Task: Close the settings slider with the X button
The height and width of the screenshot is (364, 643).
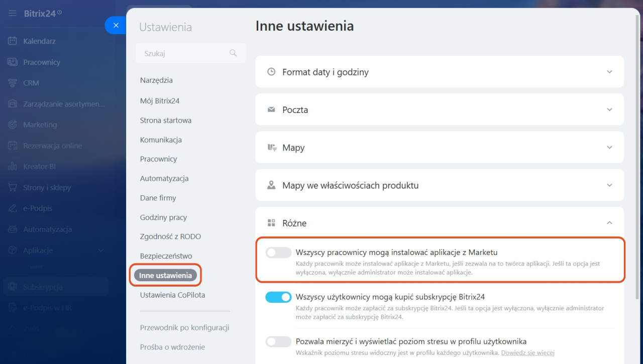Action: [x=116, y=25]
